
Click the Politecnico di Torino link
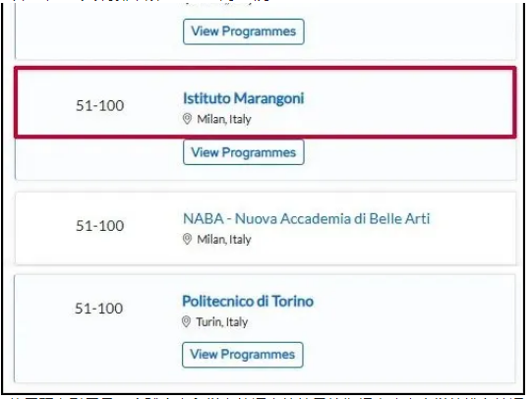(x=248, y=301)
